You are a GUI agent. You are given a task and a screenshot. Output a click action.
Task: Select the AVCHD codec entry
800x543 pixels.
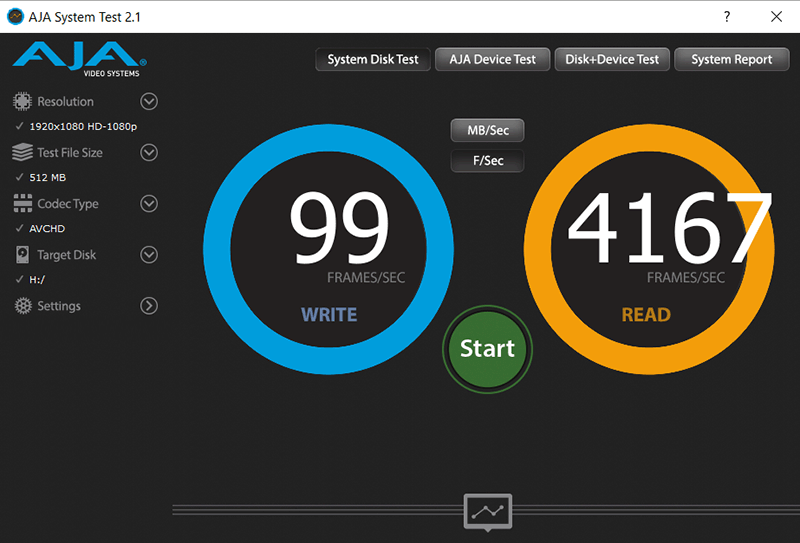pyautogui.click(x=47, y=229)
